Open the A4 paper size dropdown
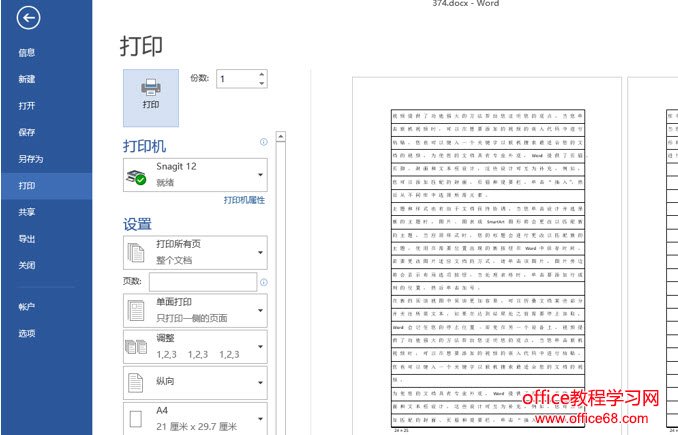The width and height of the screenshot is (678, 435). pos(195,419)
